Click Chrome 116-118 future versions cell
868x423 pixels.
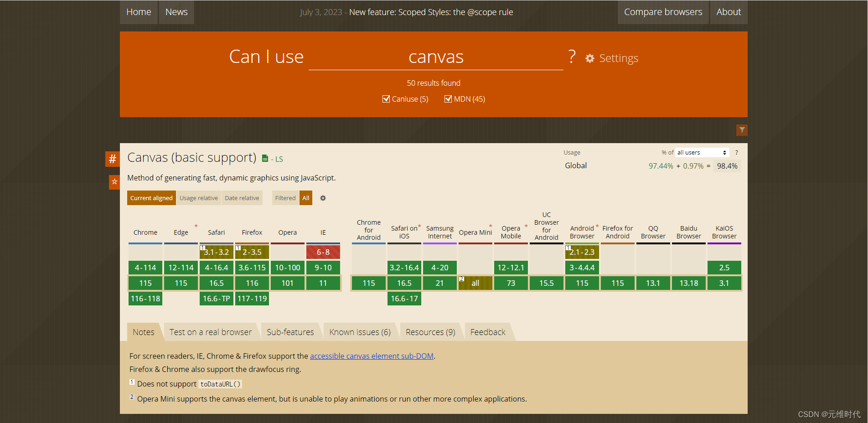point(145,299)
